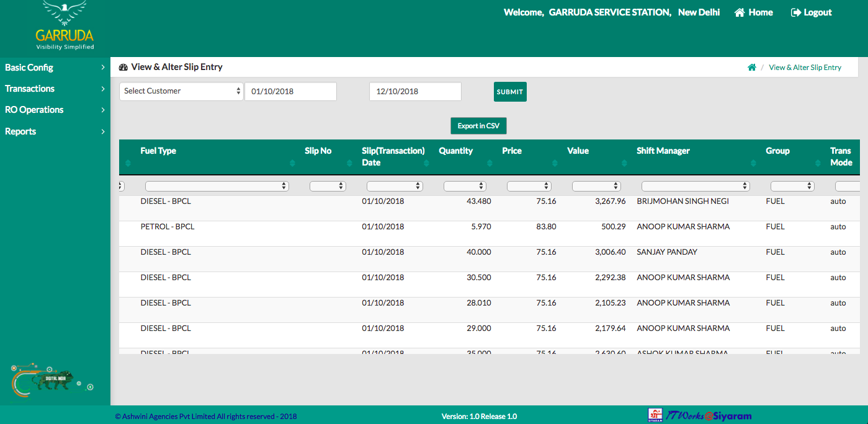The height and width of the screenshot is (424, 868).
Task: Click the dashboard gauge icon beside page title
Action: coord(123,67)
